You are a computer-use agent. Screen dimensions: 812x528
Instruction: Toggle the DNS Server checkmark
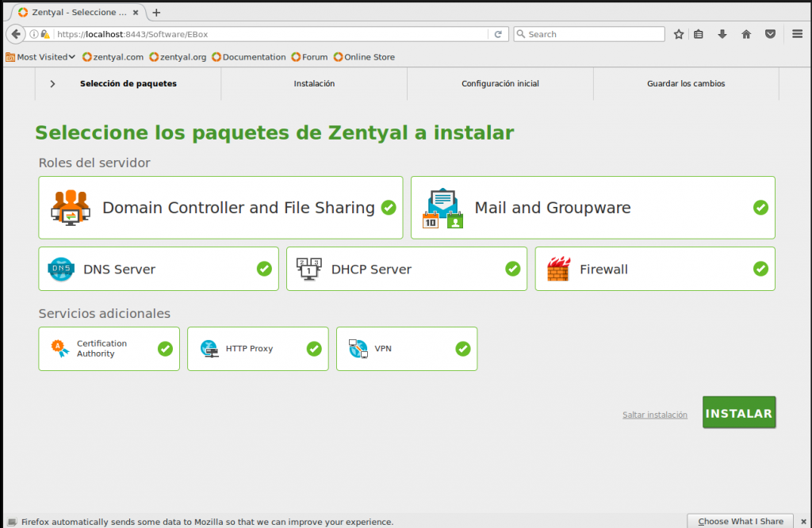(264, 269)
